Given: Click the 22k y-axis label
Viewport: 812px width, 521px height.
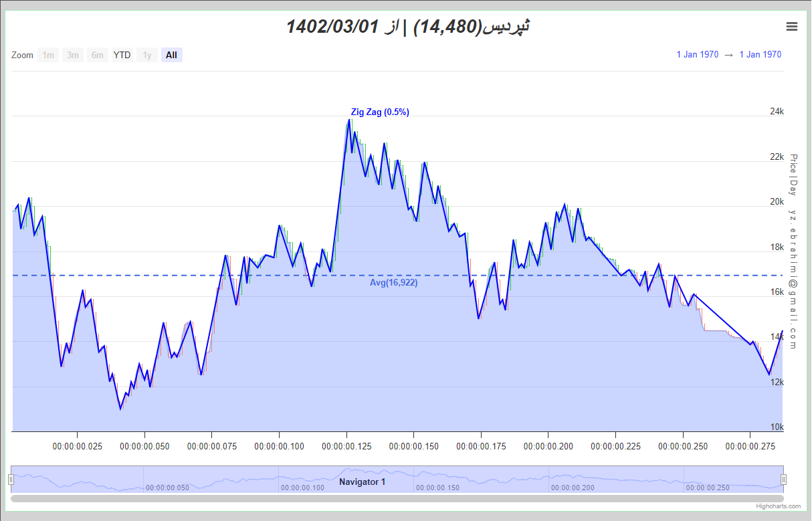Looking at the screenshot, I should (777, 157).
